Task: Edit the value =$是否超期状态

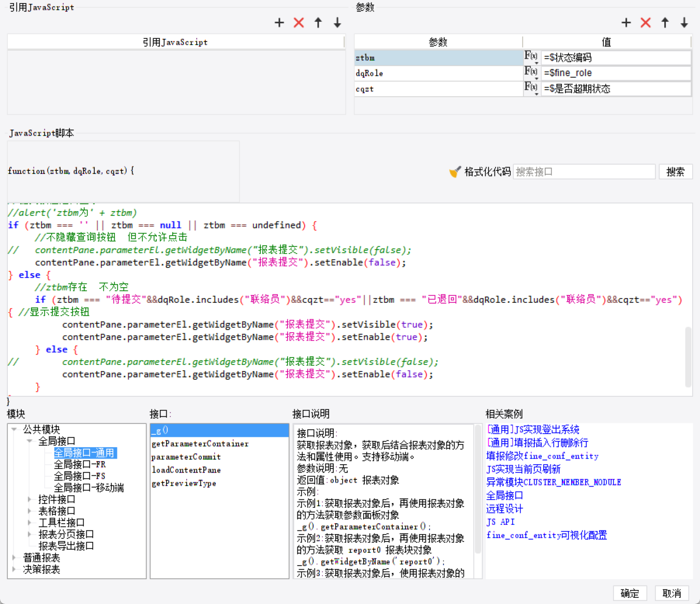Action: coord(616,89)
